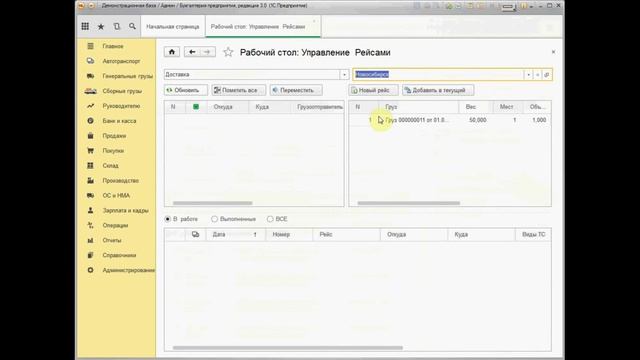Image resolution: width=640 pixels, height=360 pixels.
Task: Navigate back with the left arrow
Action: tap(192, 52)
